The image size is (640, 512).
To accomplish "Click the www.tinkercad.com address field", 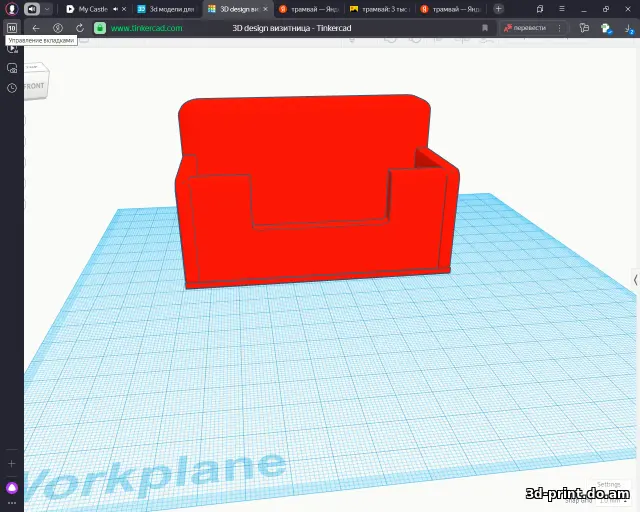I will [147, 28].
